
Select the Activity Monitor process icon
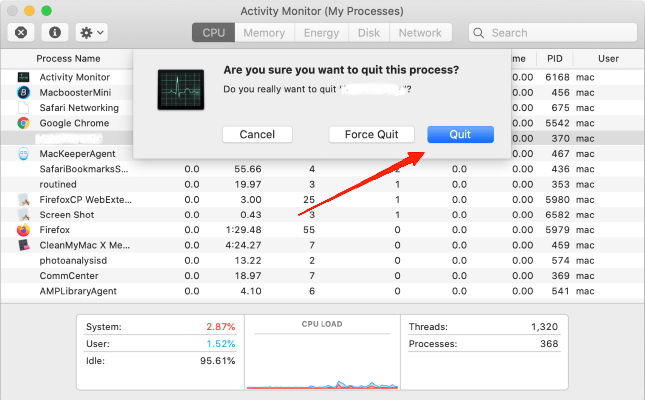point(22,77)
